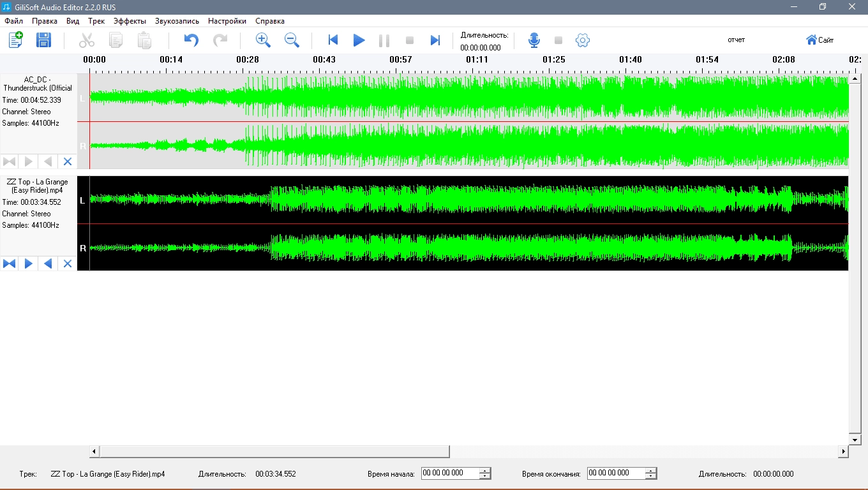Open the Трек menu
This screenshot has width=868, height=490.
(96, 21)
